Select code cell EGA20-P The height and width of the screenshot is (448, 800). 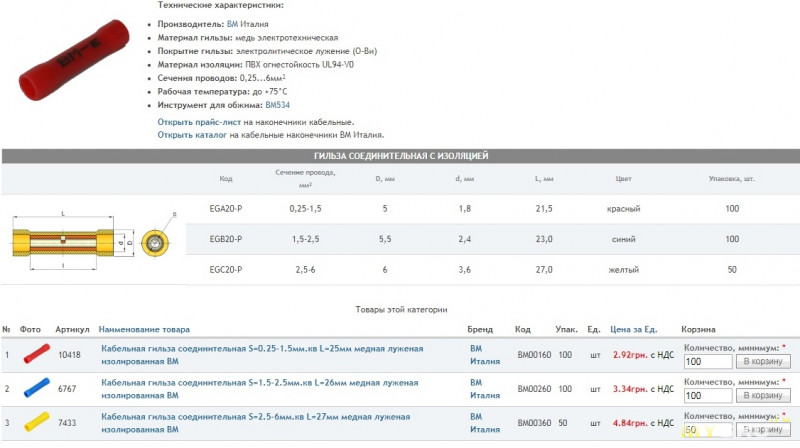(x=226, y=209)
